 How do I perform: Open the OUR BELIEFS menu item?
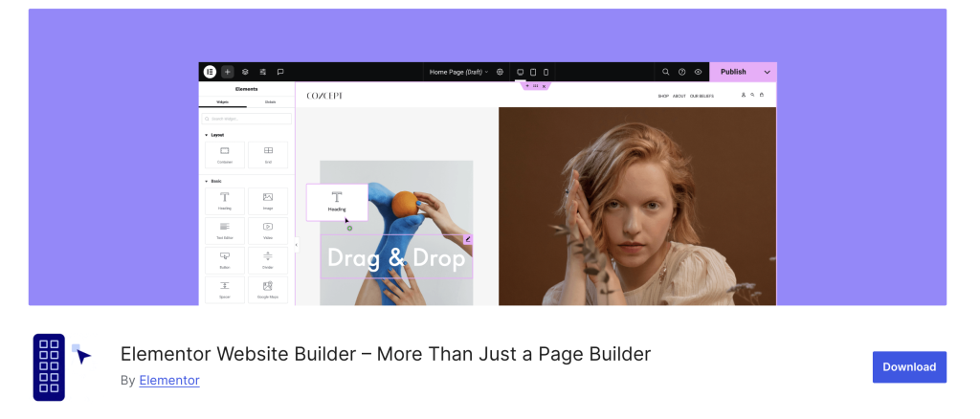coord(702,97)
